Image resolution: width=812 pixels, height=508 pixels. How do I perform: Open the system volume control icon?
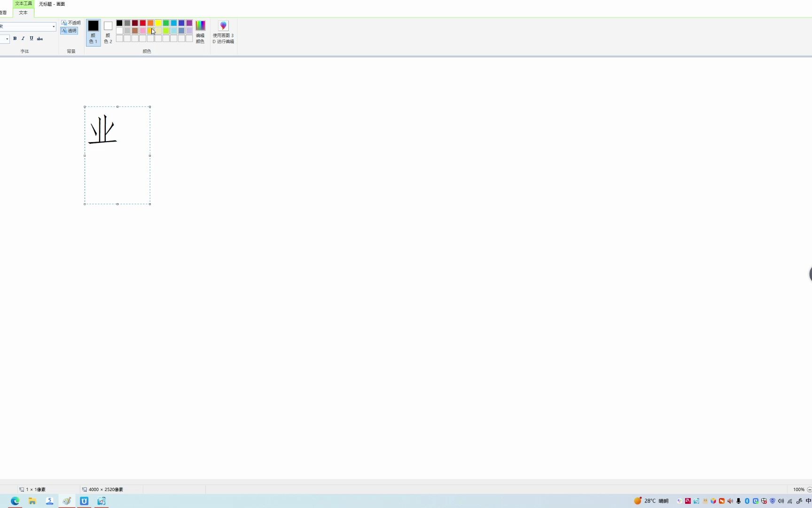[781, 501]
